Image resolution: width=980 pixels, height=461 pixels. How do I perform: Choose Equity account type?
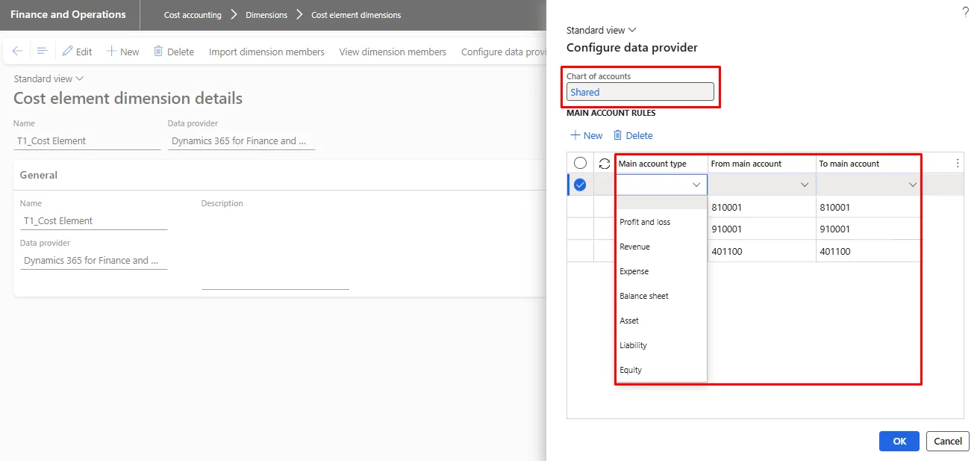pos(661,370)
